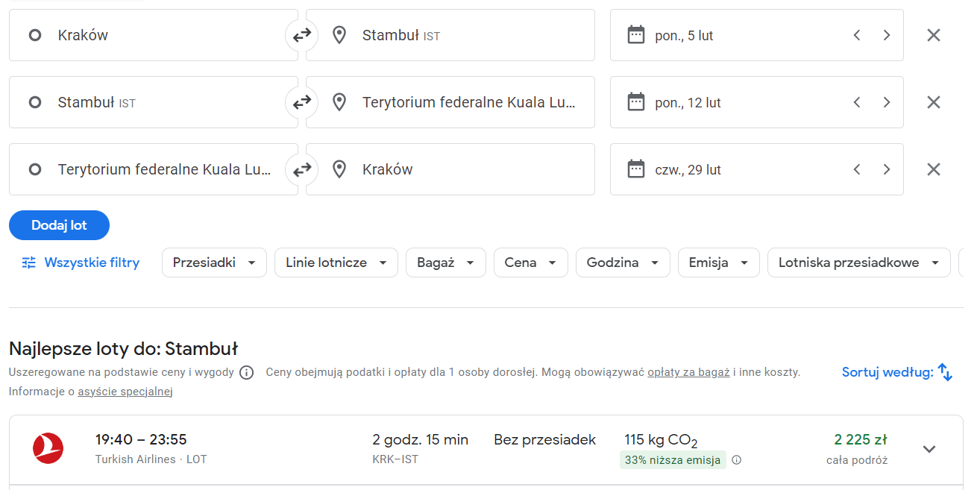Screen dimensions: 980x490
Task: Click the Najlepsze loty do: Stambuł heading
Action: [x=123, y=348]
